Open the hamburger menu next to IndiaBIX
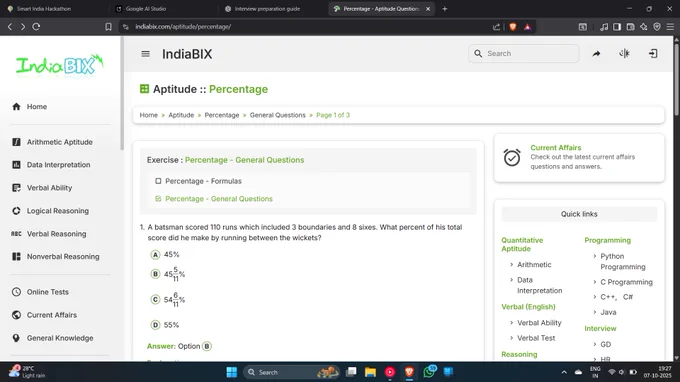The image size is (680, 382). [145, 54]
